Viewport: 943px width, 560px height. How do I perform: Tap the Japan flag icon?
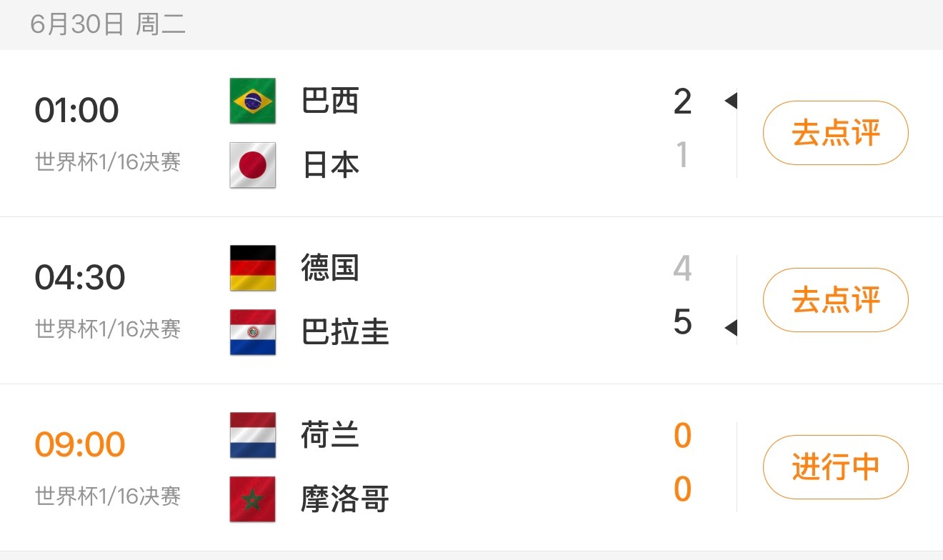pos(253,165)
